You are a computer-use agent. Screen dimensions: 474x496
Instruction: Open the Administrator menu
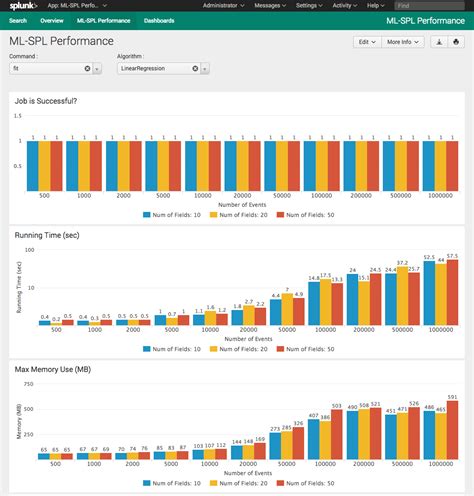coord(223,6)
